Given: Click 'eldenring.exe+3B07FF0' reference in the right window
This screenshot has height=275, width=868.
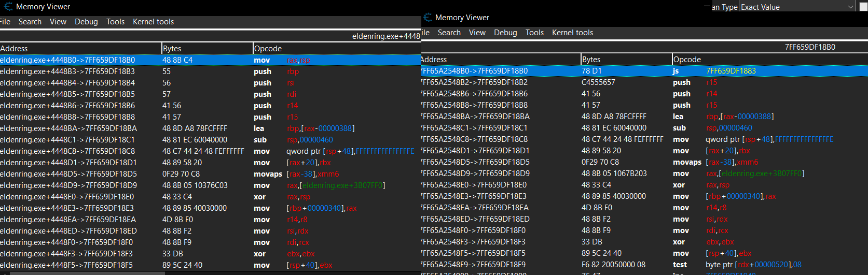Looking at the screenshot, I should coord(762,173).
